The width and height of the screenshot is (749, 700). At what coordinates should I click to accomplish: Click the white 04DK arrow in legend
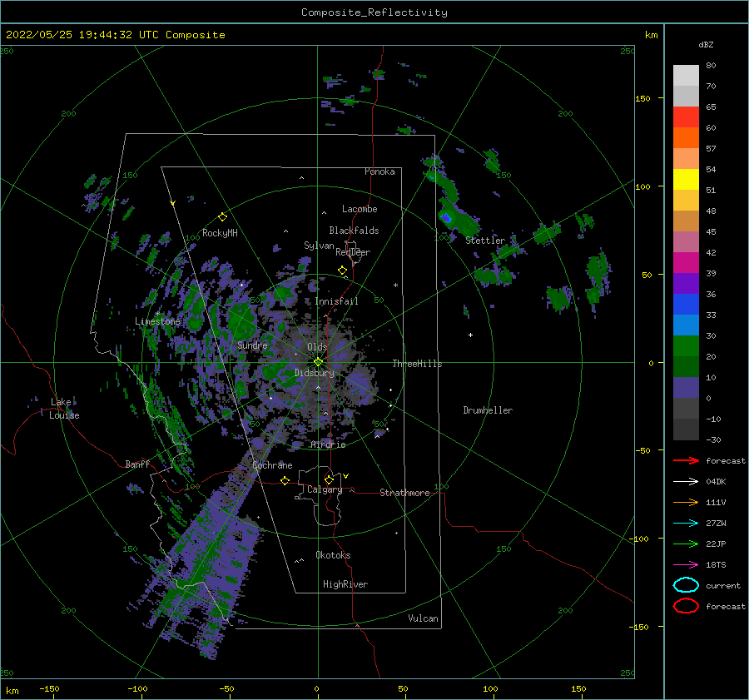click(686, 482)
